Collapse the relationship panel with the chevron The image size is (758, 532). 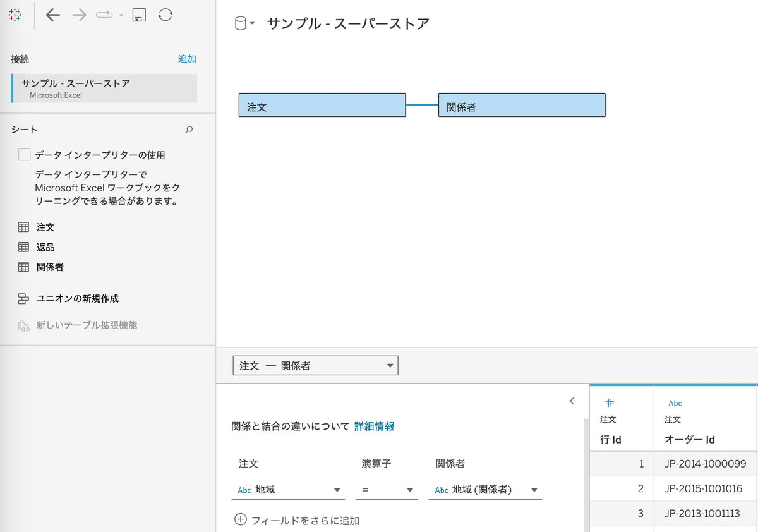(572, 401)
